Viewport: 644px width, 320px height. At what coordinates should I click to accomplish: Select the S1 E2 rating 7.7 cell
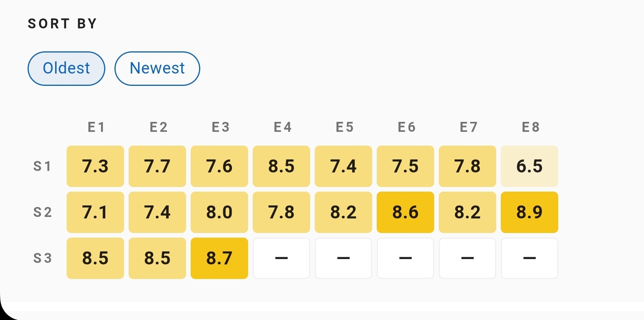coord(157,166)
